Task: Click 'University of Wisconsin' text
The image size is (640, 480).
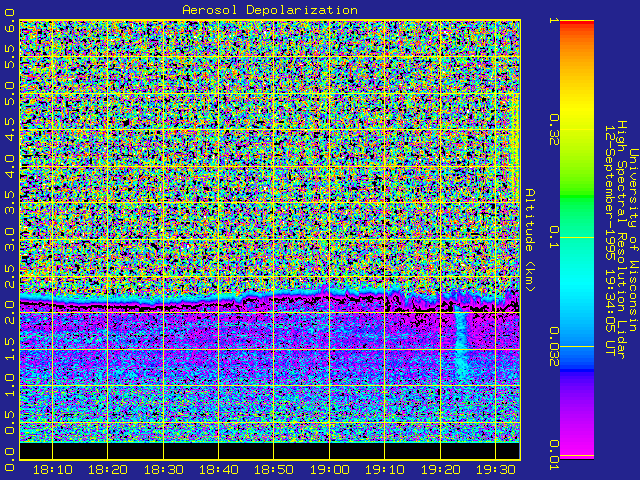Action: pyautogui.click(x=633, y=240)
